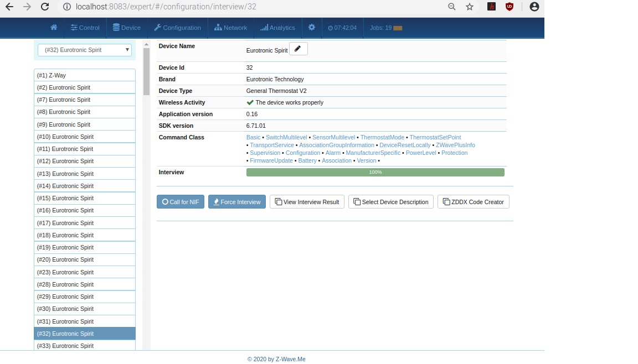Open browser zoom magnifier icon
Image resolution: width=638 pixels, height=364 pixels.
click(x=452, y=7)
